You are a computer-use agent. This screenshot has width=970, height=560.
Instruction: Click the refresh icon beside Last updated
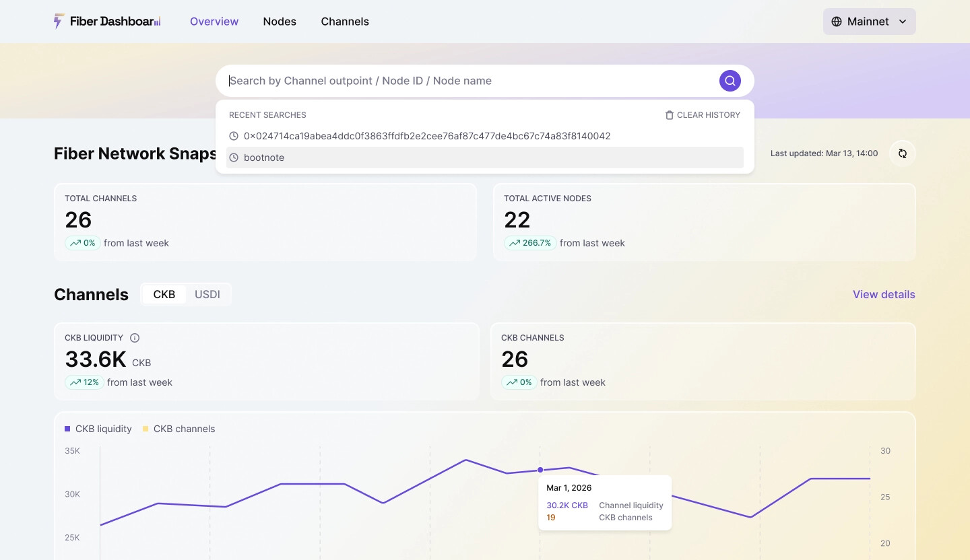(902, 153)
